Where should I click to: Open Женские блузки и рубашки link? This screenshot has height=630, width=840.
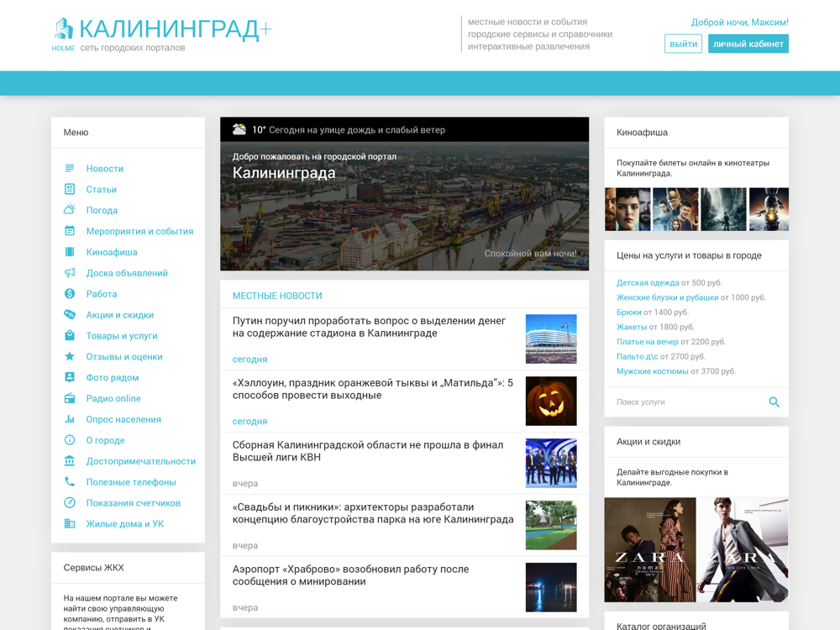tap(668, 297)
